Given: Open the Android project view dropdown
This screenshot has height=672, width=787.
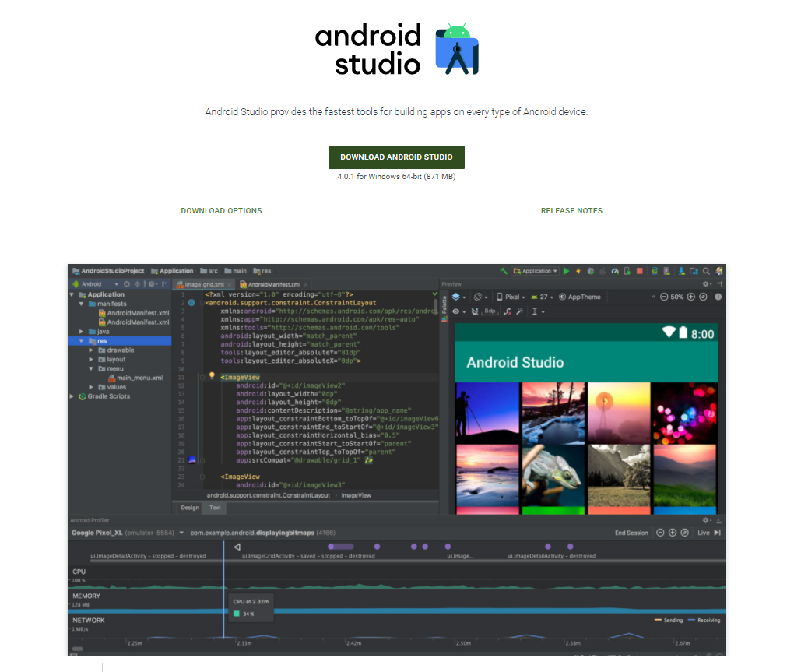Looking at the screenshot, I should point(96,284).
